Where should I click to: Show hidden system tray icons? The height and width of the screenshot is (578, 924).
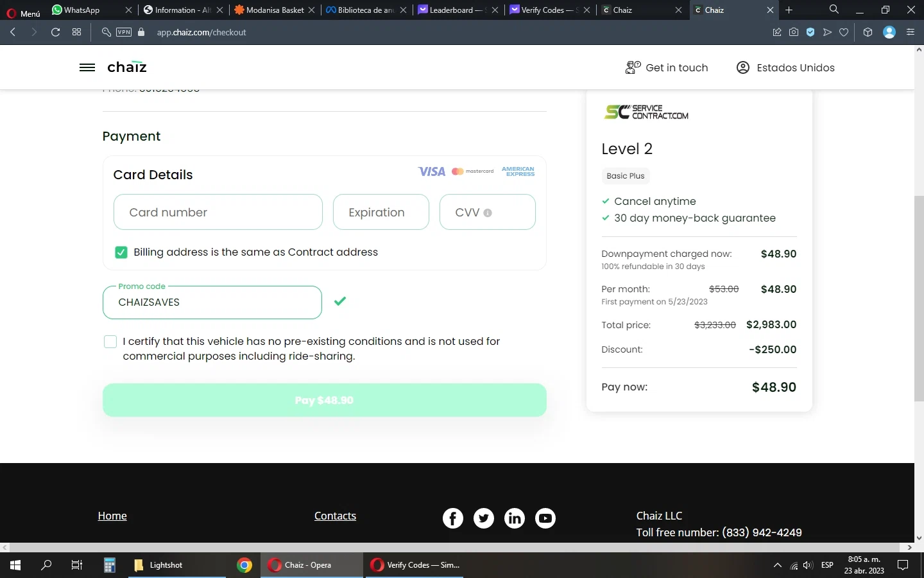coord(777,565)
